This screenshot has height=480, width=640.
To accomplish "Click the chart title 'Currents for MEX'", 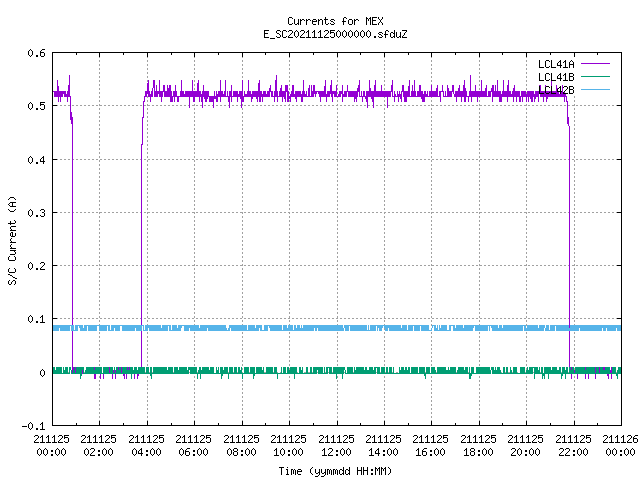I will pyautogui.click(x=335, y=21).
